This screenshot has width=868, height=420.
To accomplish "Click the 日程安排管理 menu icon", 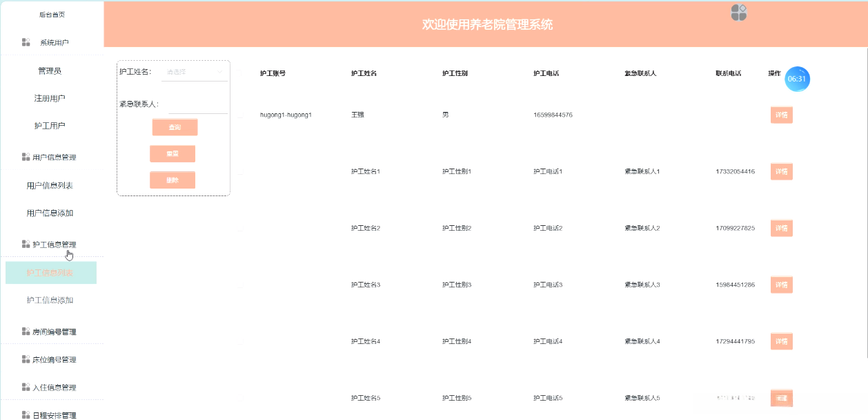I will 26,415.
